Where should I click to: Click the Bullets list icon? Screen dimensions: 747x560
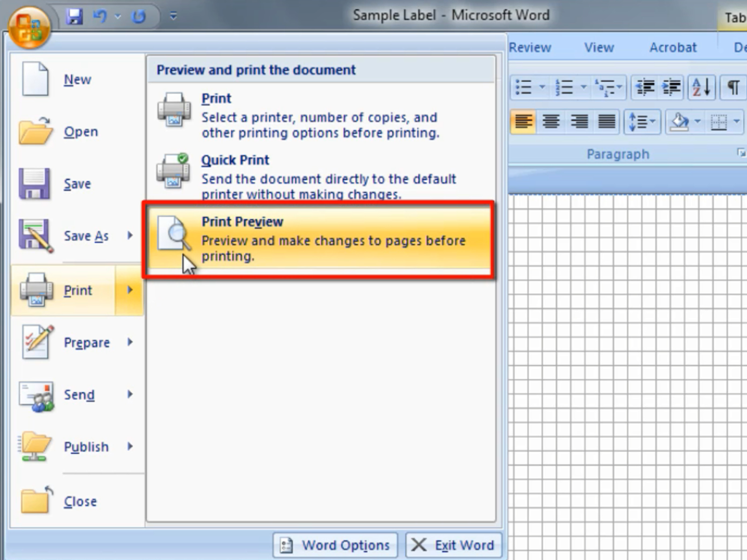[524, 87]
